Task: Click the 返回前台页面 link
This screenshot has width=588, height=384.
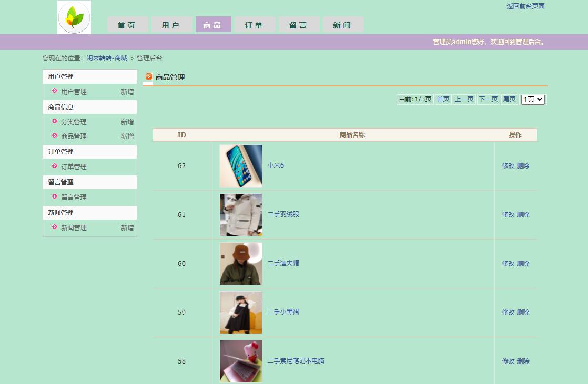Action: (525, 6)
